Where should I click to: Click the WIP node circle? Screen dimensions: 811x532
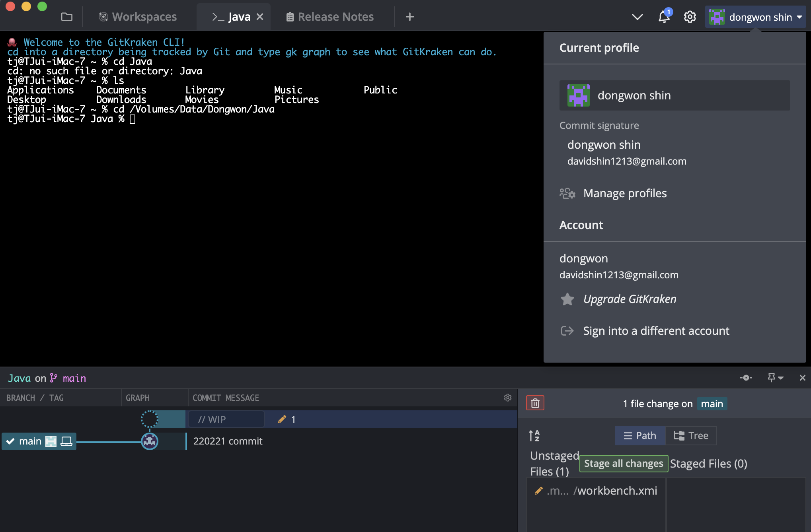pos(150,419)
